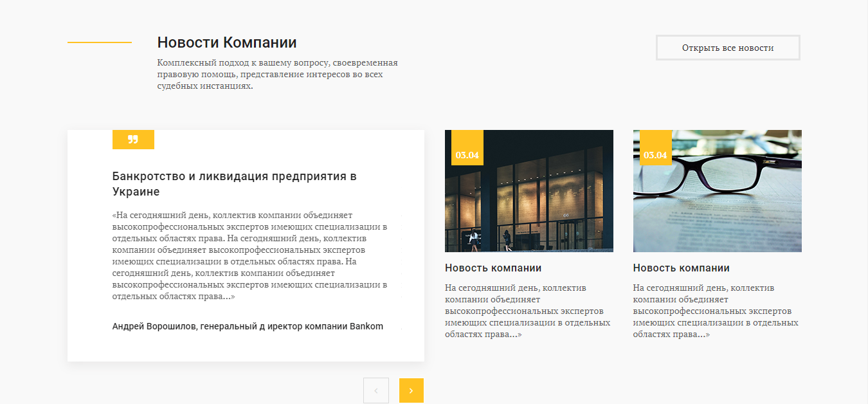Screen dimensions: 868x404
Task: Click 03.04 date badge on glasses photo
Action: coord(655,148)
